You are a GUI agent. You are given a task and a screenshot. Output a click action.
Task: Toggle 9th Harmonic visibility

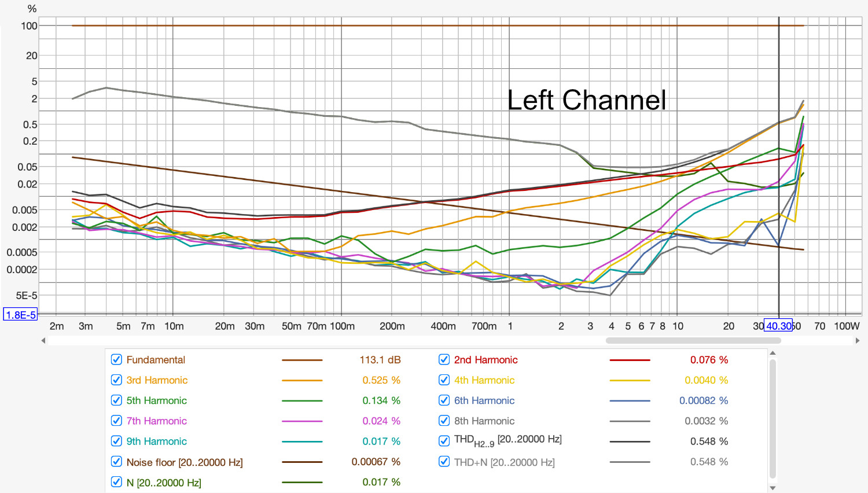point(116,441)
